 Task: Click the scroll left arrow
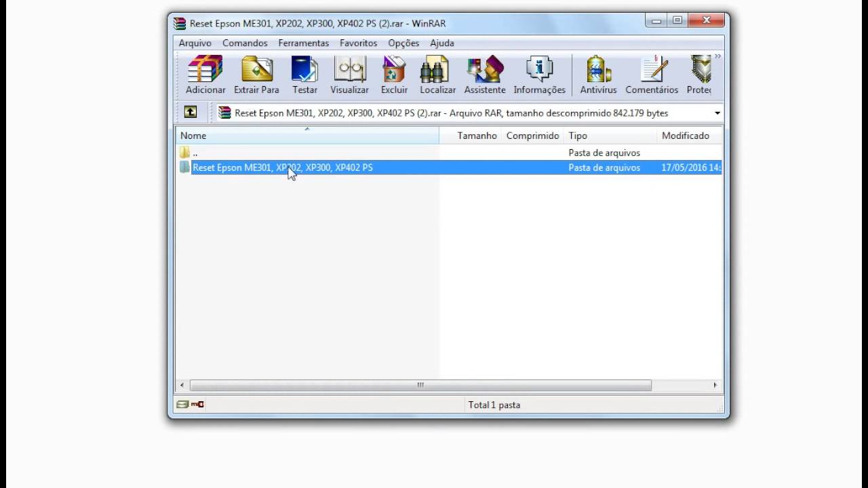(182, 385)
